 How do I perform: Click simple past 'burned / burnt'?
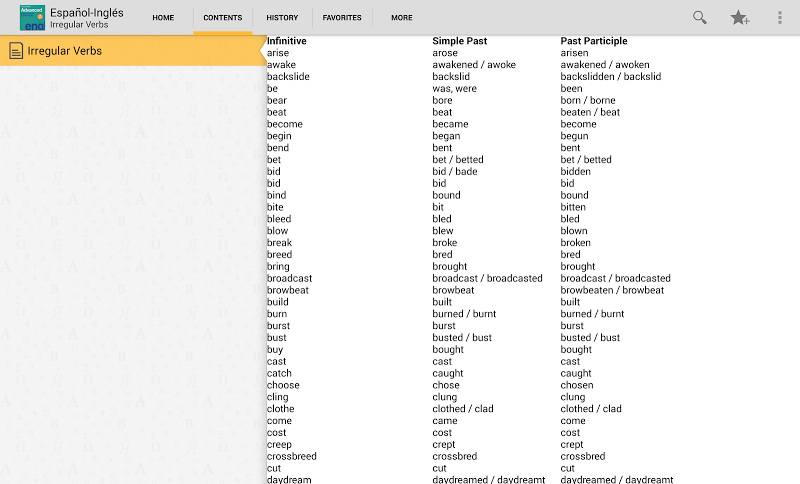[464, 314]
